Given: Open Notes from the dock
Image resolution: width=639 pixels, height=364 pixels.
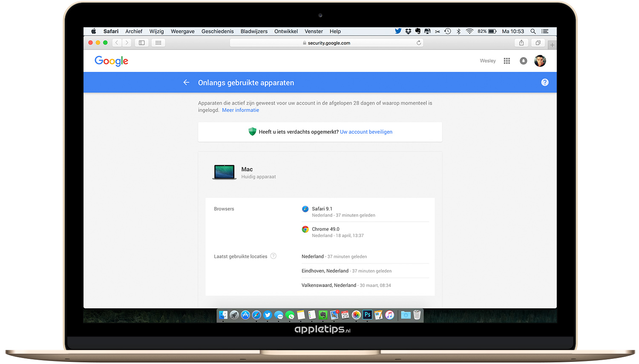Looking at the screenshot, I should click(301, 315).
